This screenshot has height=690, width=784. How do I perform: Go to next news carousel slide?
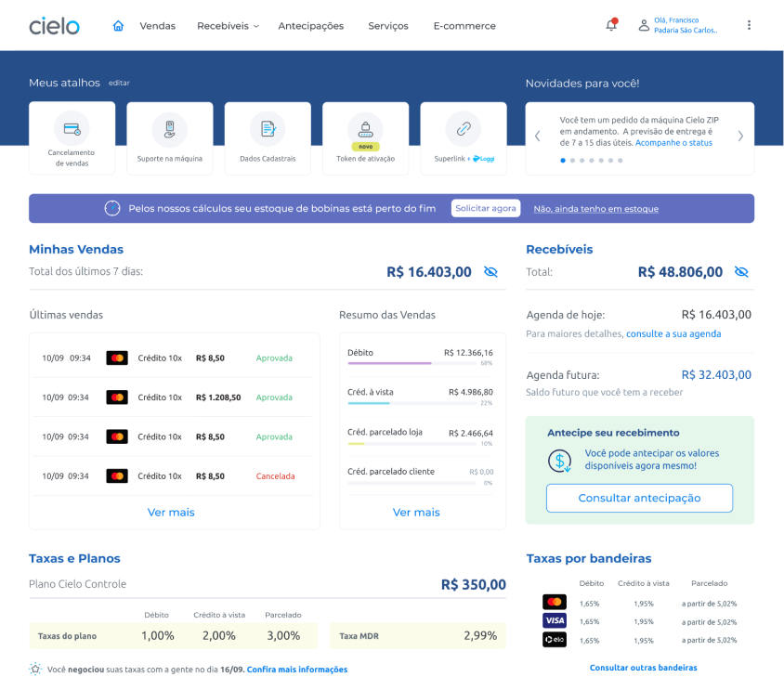(x=740, y=136)
